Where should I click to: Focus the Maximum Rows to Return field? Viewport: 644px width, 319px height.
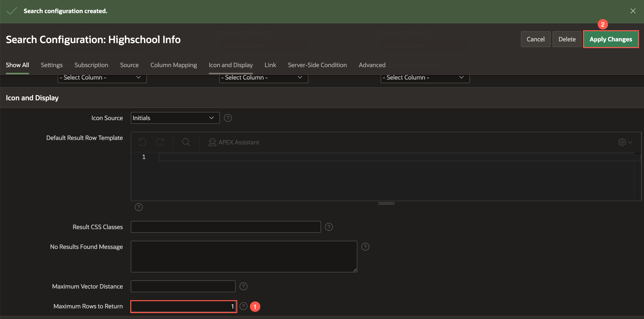pyautogui.click(x=183, y=306)
